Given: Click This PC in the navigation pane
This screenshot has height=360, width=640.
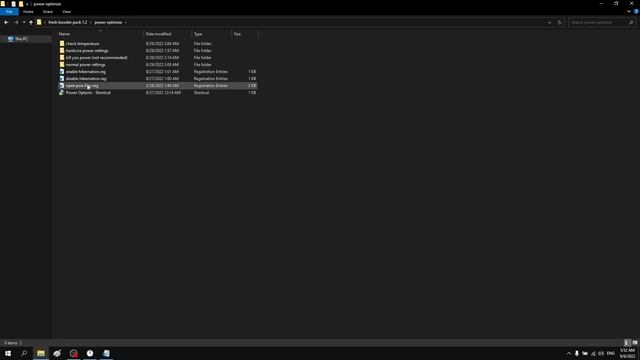Looking at the screenshot, I should pyautogui.click(x=21, y=39).
